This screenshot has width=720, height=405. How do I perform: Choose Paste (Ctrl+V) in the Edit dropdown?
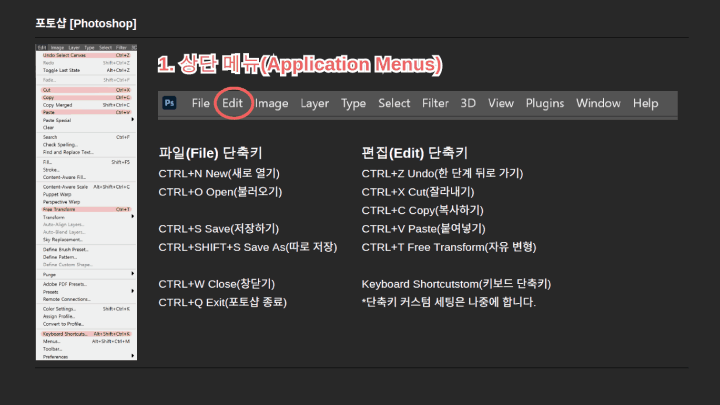point(86,112)
